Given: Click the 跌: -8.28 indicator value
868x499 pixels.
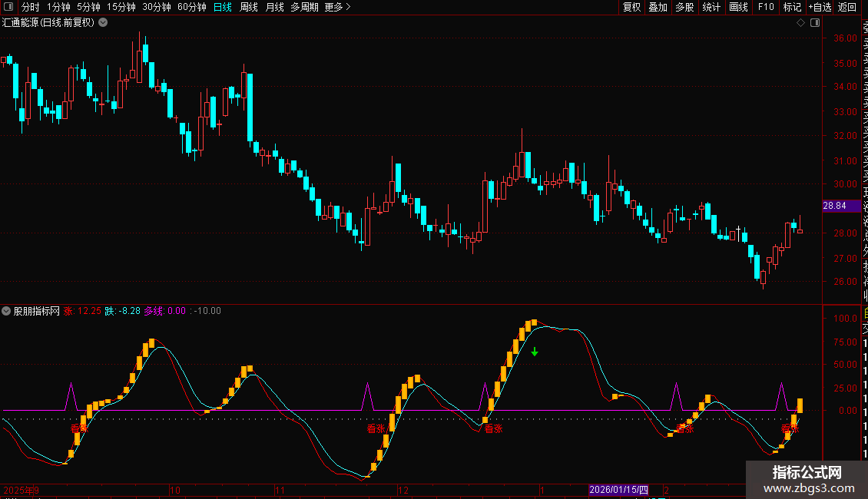Looking at the screenshot, I should point(123,311).
